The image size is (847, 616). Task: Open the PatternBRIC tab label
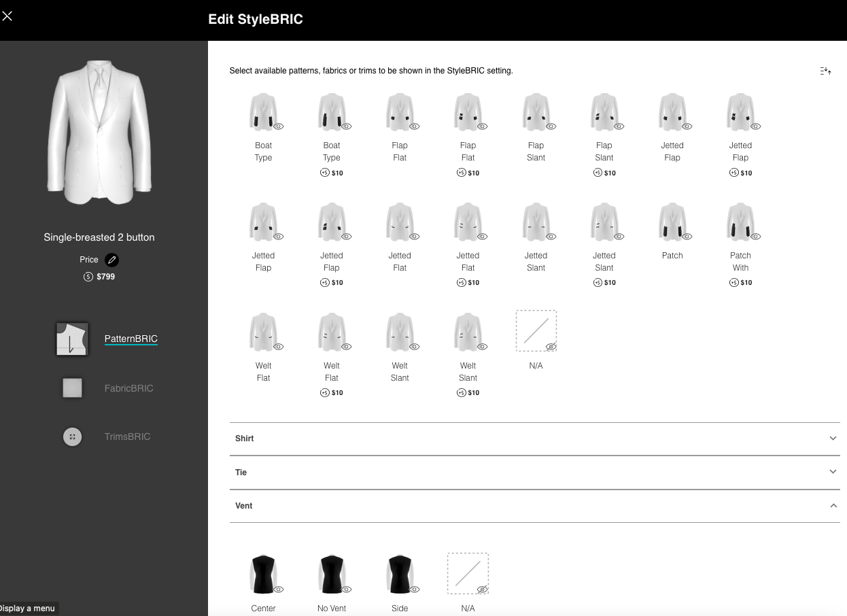click(x=131, y=339)
